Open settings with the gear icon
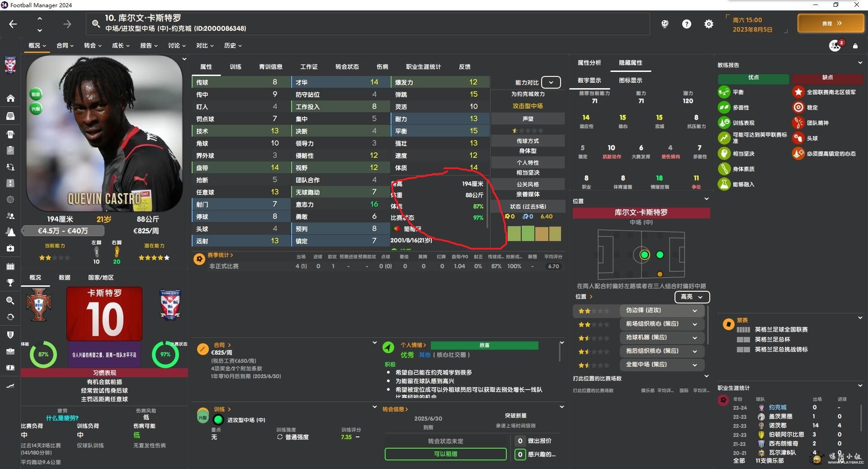 coord(708,24)
